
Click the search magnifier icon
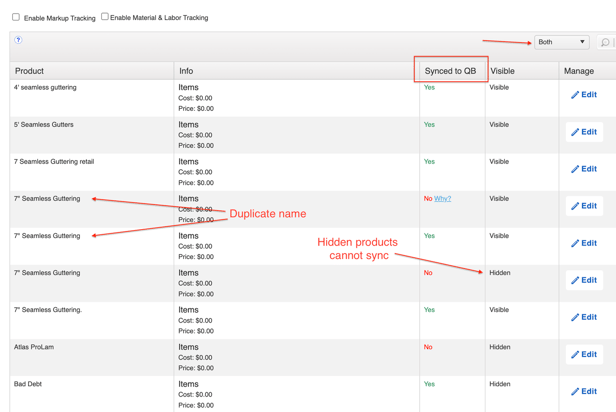604,43
